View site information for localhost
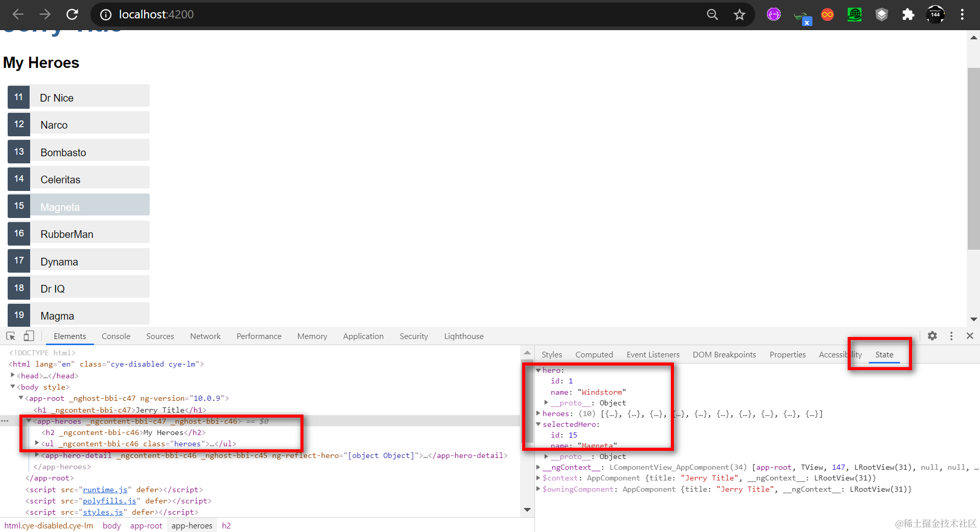The image size is (980, 532). 106,15
